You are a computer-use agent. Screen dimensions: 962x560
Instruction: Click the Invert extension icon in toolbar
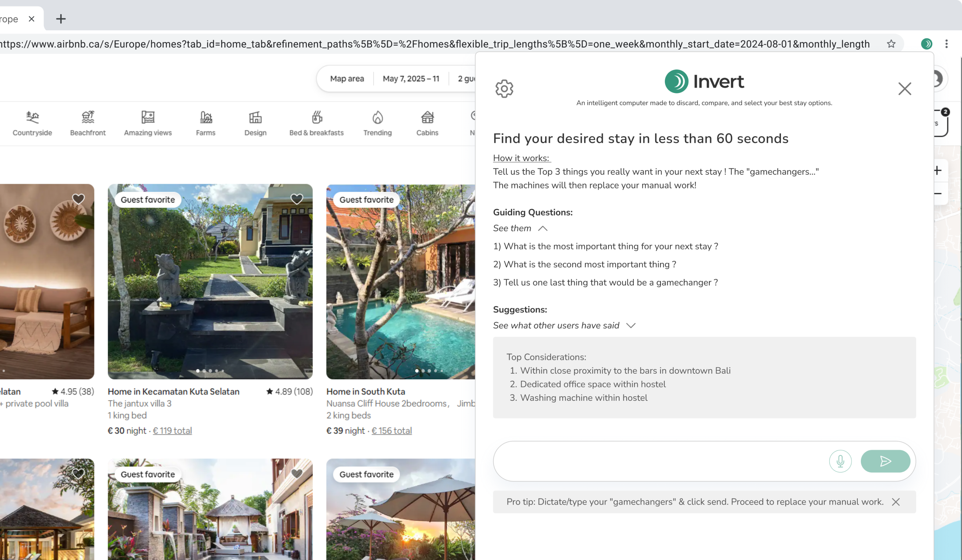[x=926, y=44]
